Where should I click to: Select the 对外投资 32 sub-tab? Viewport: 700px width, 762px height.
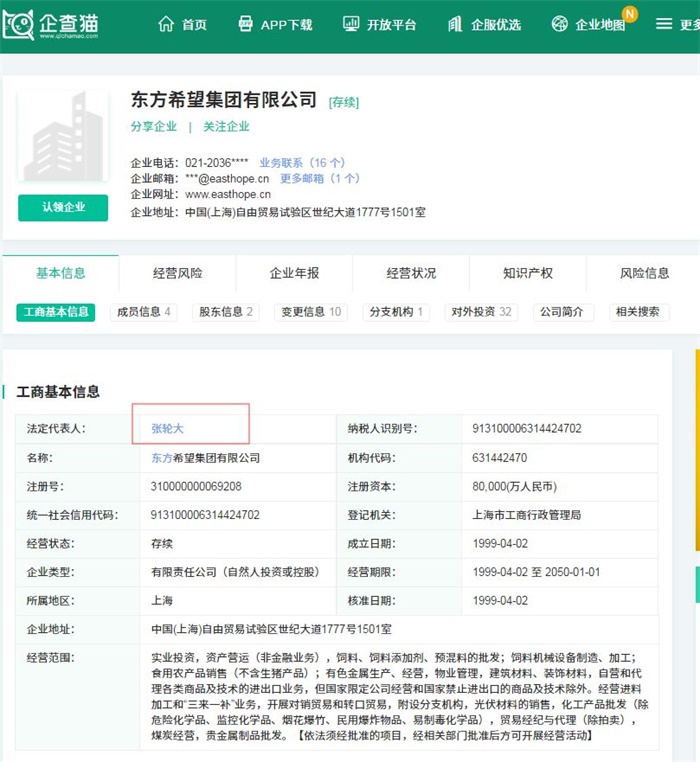[481, 312]
